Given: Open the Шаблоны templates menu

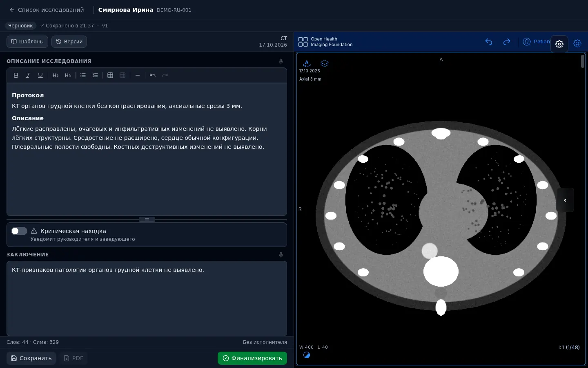Looking at the screenshot, I should pyautogui.click(x=27, y=42).
